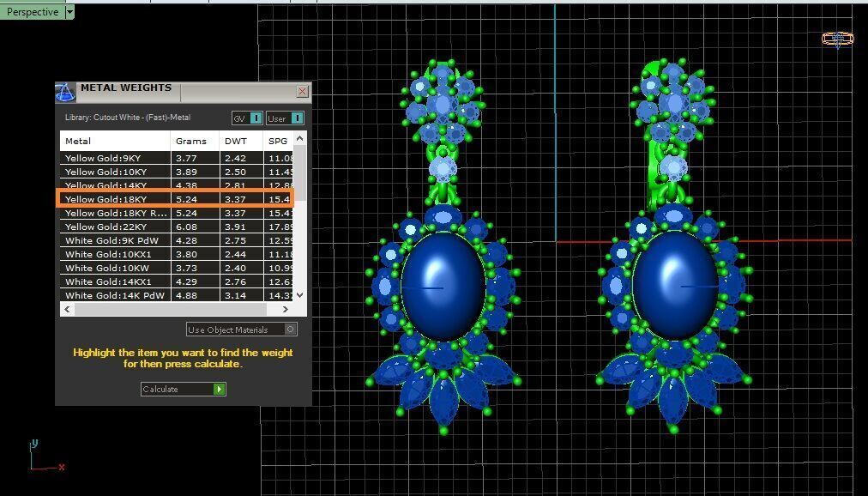This screenshot has width=868, height=496.
Task: Select the Yellow Gold:14KY row
Action: coord(177,184)
